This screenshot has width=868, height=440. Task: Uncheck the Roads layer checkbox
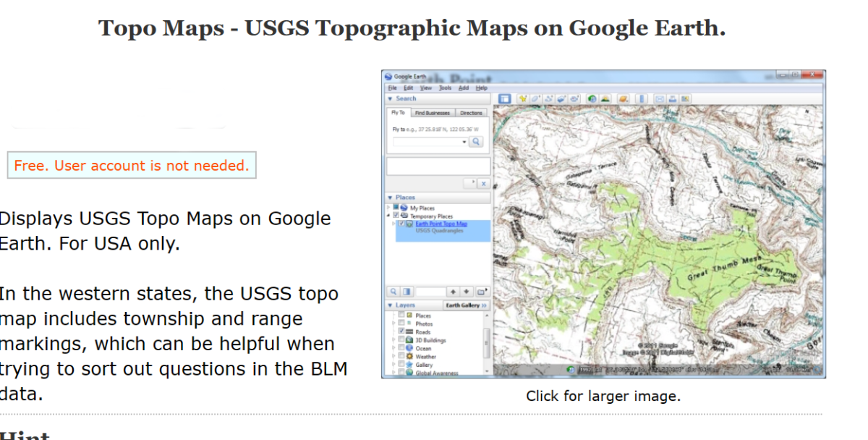[401, 331]
